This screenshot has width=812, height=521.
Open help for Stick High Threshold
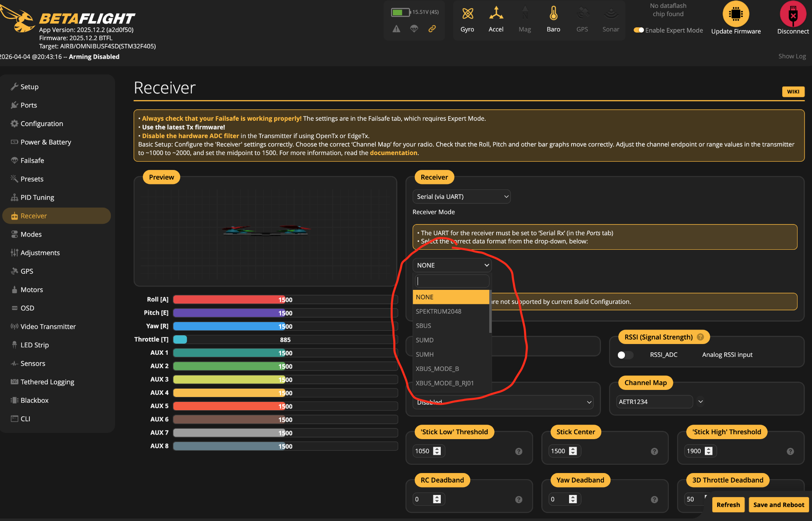pos(790,452)
